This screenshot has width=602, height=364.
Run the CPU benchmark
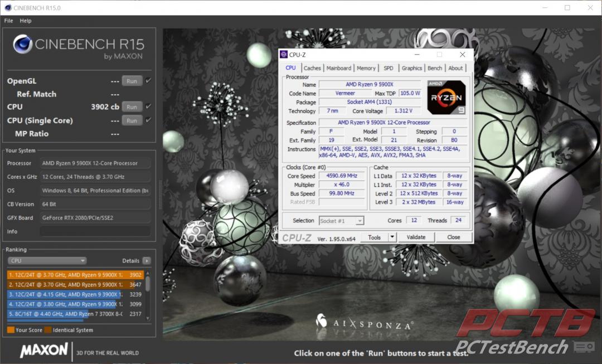[x=132, y=106]
